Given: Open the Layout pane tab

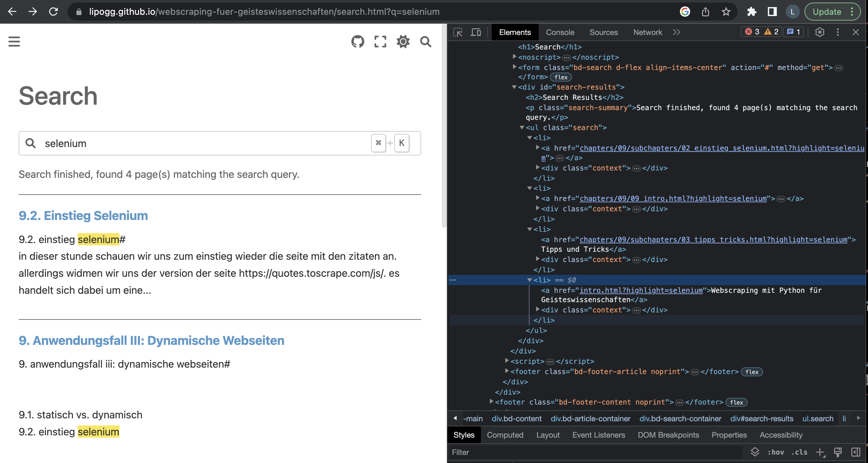Looking at the screenshot, I should tap(548, 435).
